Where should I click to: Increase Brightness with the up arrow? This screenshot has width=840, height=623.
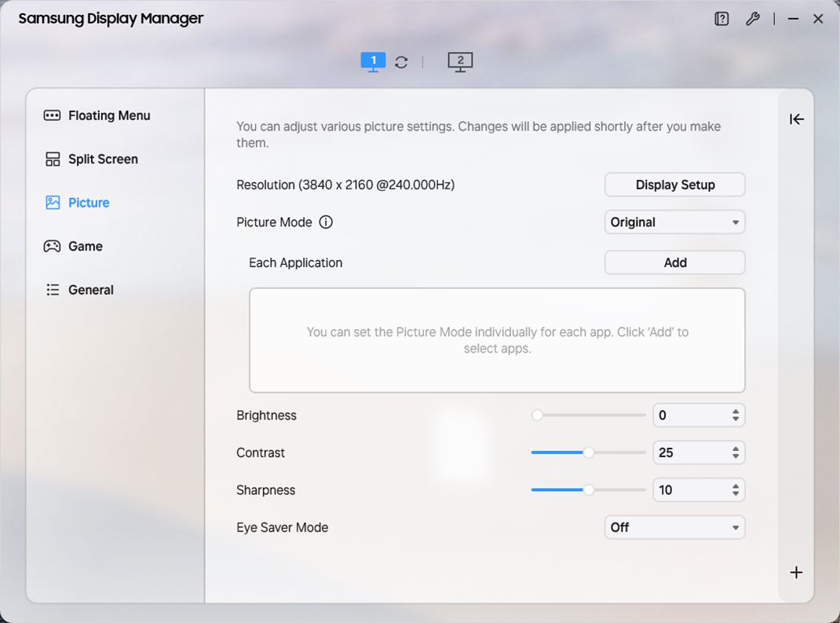pyautogui.click(x=736, y=411)
